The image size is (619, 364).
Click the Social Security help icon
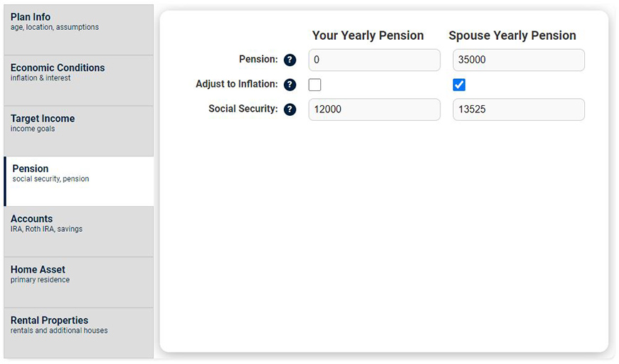pos(290,109)
